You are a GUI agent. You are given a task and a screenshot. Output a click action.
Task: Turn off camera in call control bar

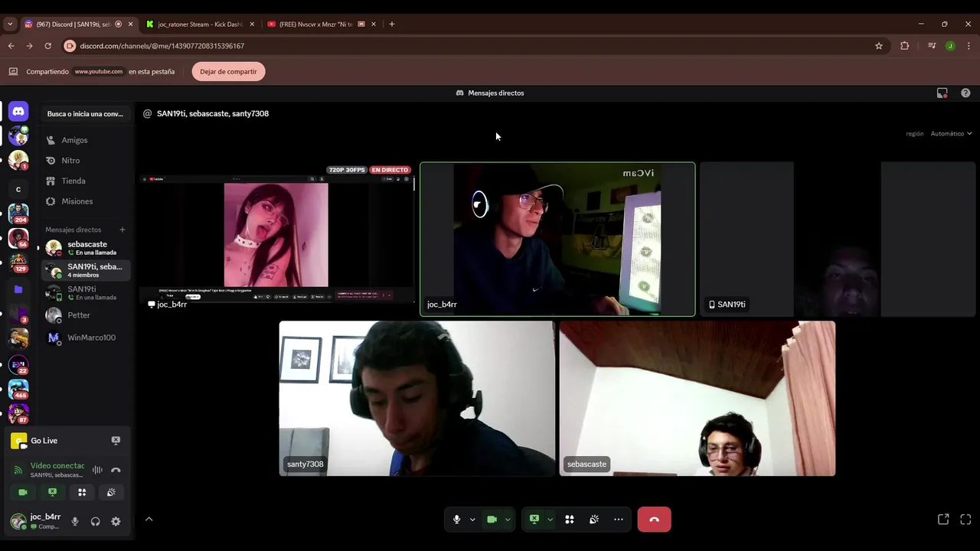(492, 520)
